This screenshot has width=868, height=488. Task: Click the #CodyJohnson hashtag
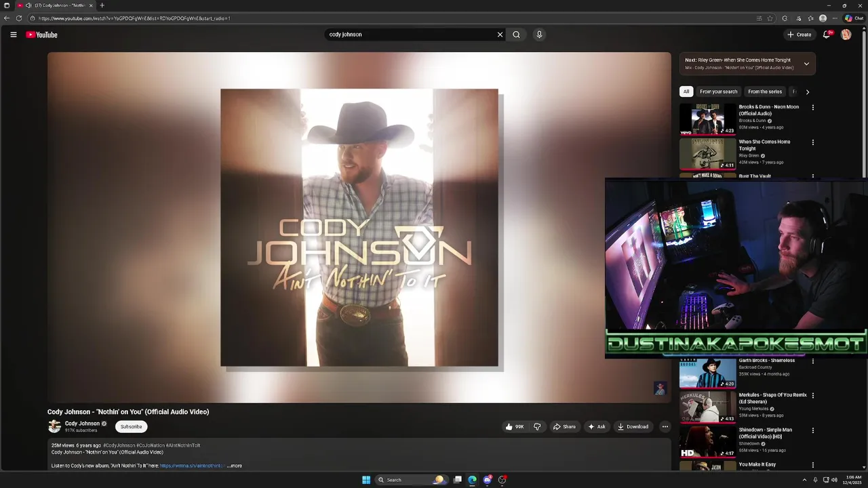[x=119, y=445]
